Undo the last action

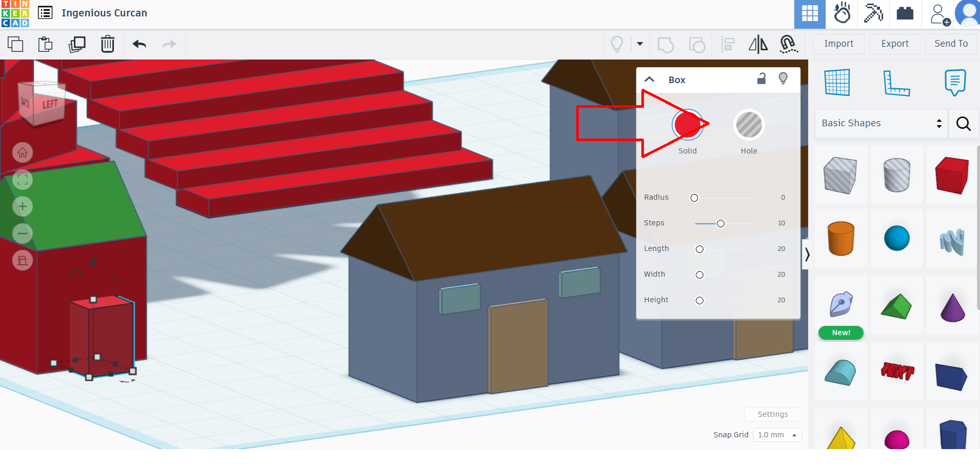coord(139,45)
